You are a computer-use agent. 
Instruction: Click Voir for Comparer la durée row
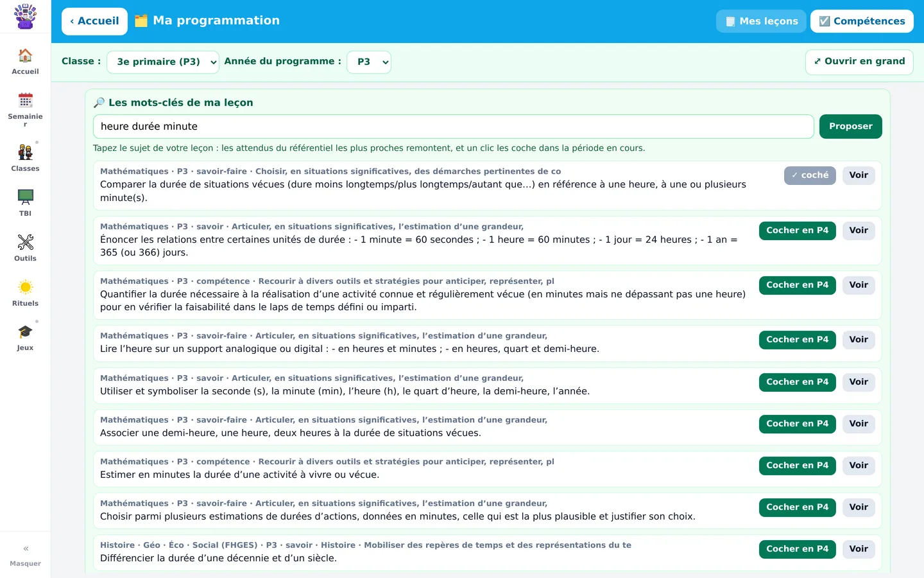click(x=859, y=175)
